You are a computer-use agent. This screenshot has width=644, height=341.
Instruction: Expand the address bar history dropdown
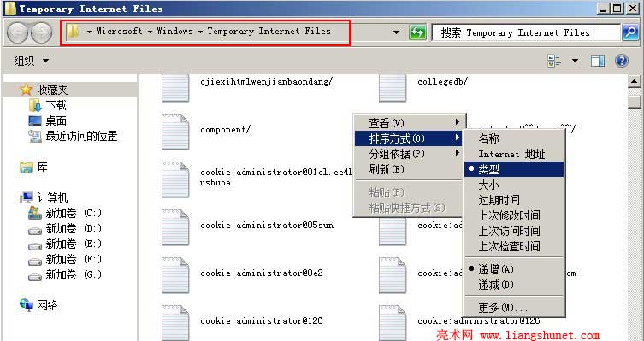click(x=396, y=32)
